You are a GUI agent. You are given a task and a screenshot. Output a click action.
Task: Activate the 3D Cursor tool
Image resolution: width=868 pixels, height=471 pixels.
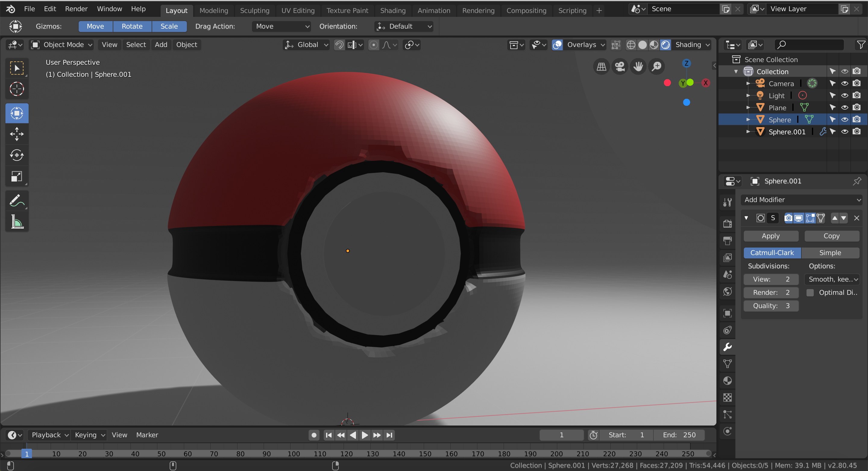pyautogui.click(x=17, y=89)
